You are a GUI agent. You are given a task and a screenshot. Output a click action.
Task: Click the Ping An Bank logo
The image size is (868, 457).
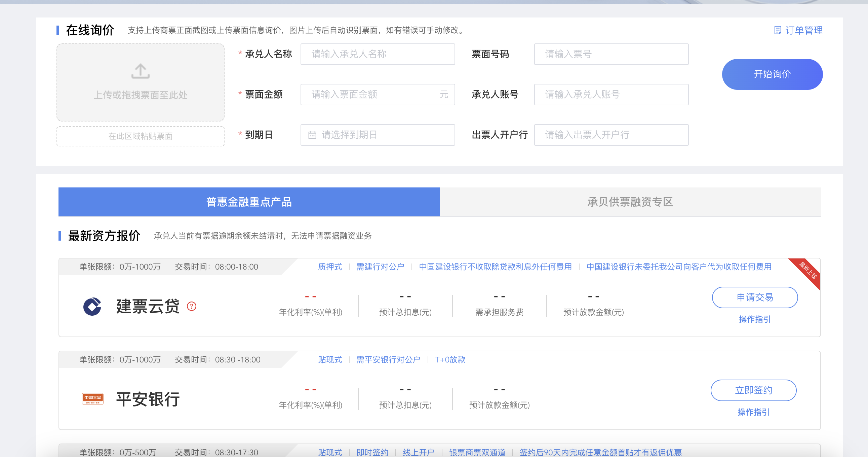pyautogui.click(x=93, y=399)
